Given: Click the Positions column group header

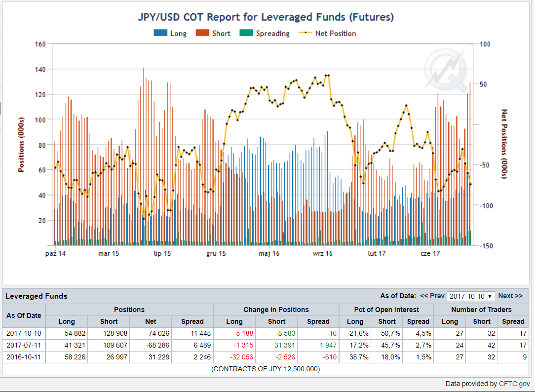Looking at the screenshot, I should [x=129, y=310].
